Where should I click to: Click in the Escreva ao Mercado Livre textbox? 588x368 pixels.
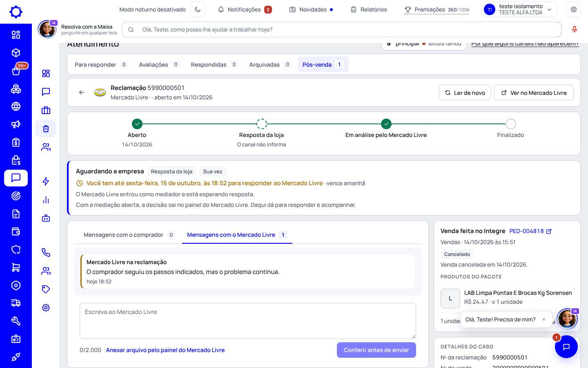click(248, 321)
